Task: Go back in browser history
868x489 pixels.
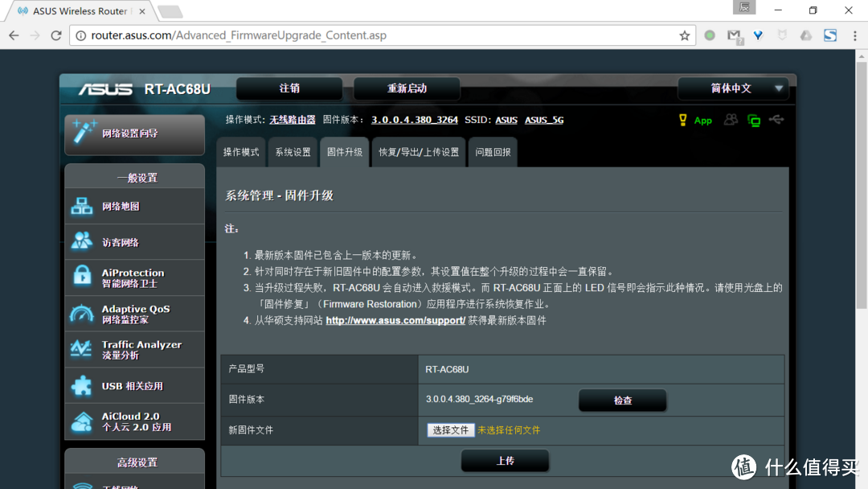Action: [x=14, y=35]
